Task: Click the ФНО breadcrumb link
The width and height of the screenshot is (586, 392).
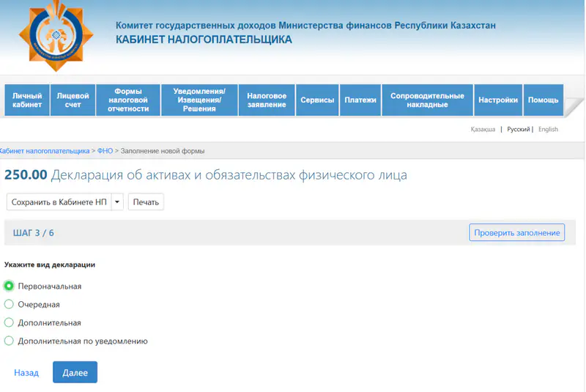Action: pos(105,151)
